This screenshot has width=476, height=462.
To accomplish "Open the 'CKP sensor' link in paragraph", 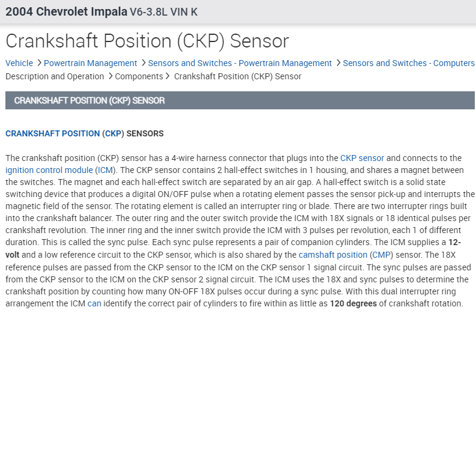I will (x=362, y=158).
